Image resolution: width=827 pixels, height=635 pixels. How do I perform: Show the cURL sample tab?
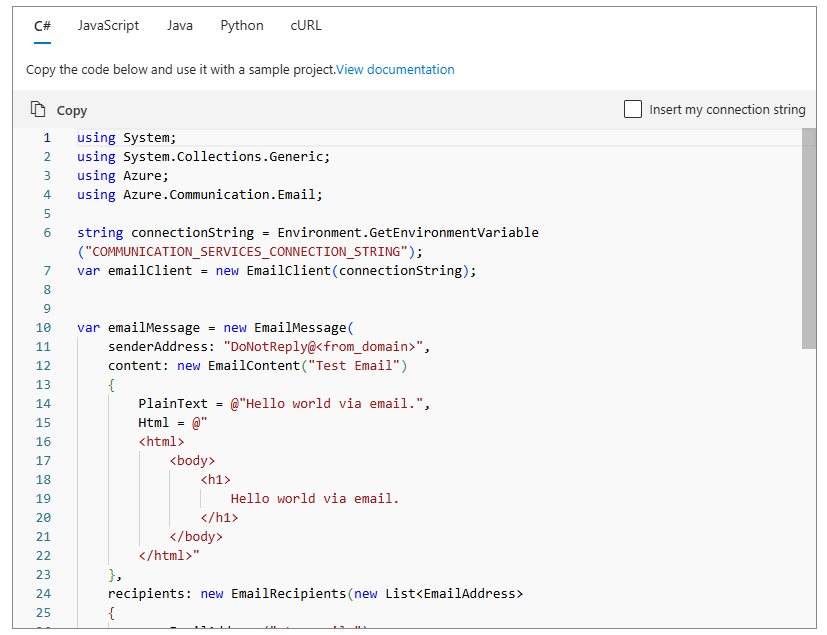tap(306, 26)
